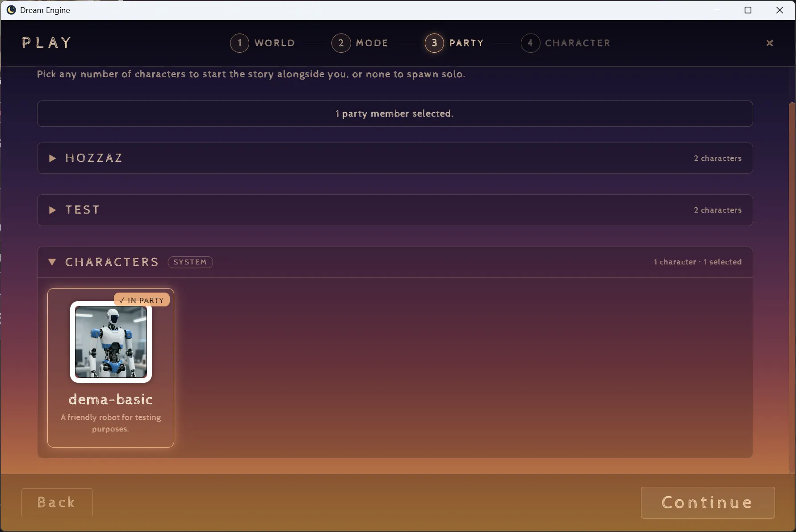This screenshot has height=532, width=796.
Task: Click the Dream Engine moon app icon
Action: tap(11, 10)
